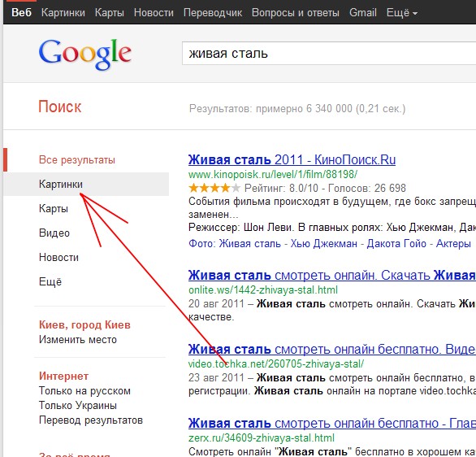
Task: Click Изменить место link
Action: click(78, 339)
